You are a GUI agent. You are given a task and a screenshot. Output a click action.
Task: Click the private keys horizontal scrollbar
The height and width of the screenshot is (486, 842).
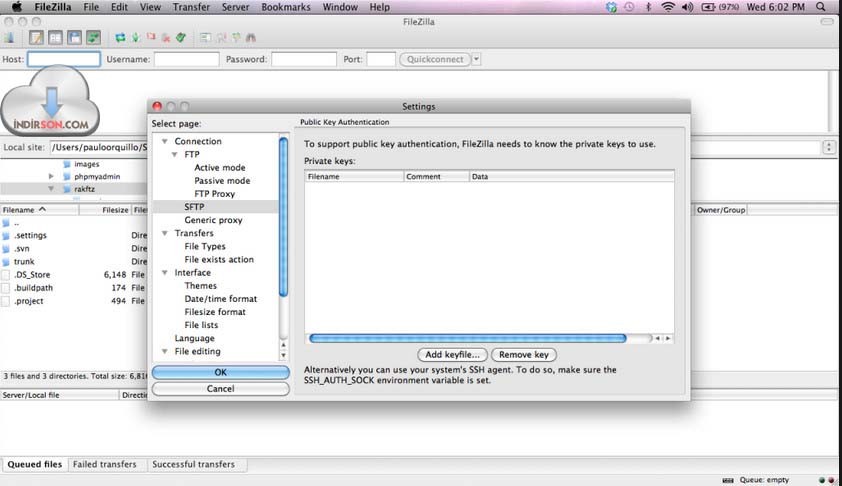click(x=468, y=338)
